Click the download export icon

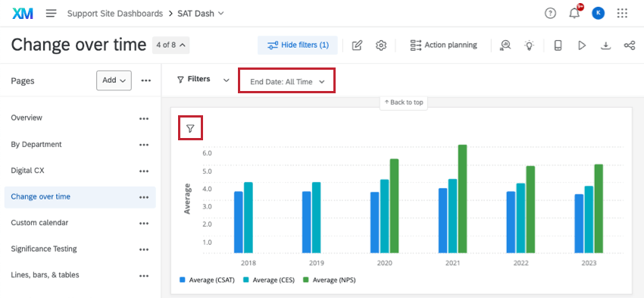605,45
